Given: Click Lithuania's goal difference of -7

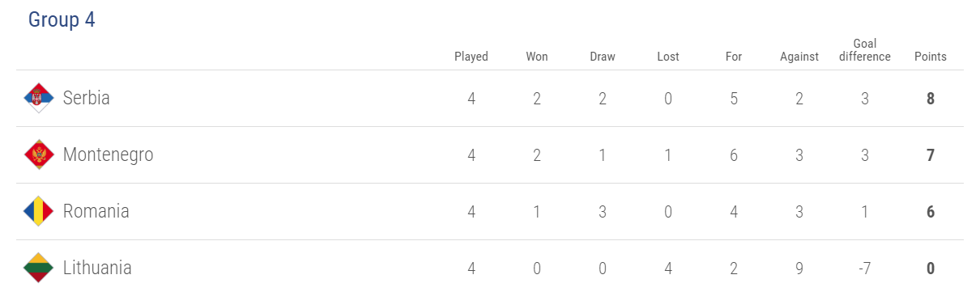Looking at the screenshot, I should point(865,269).
